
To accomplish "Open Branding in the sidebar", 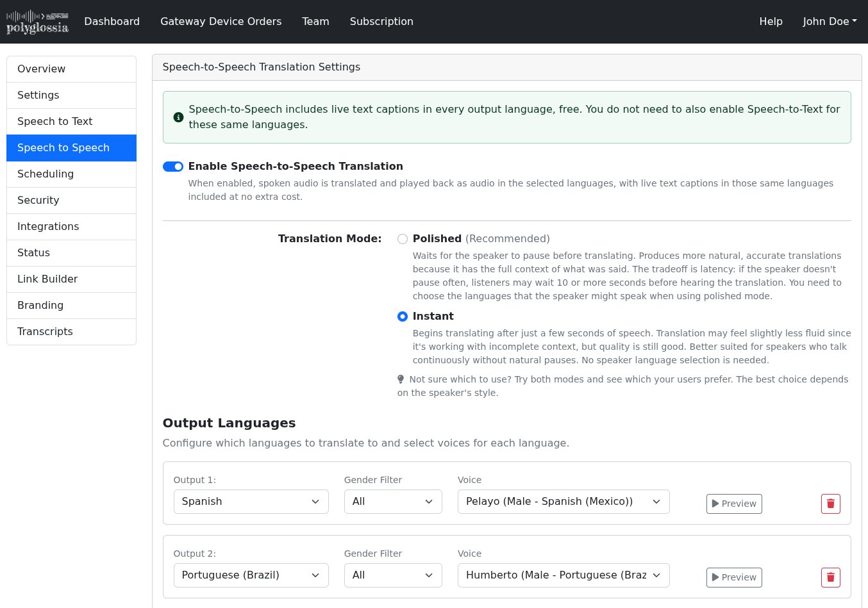I will point(71,306).
